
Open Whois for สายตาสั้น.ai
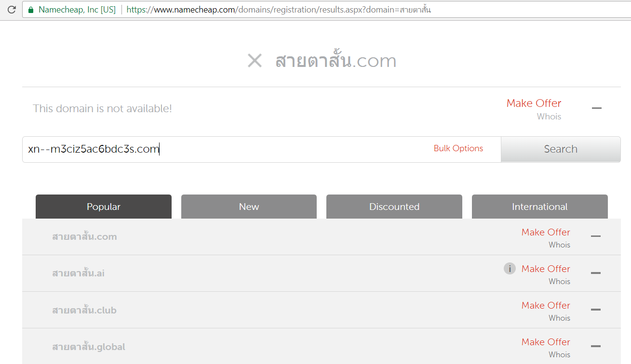tap(559, 281)
